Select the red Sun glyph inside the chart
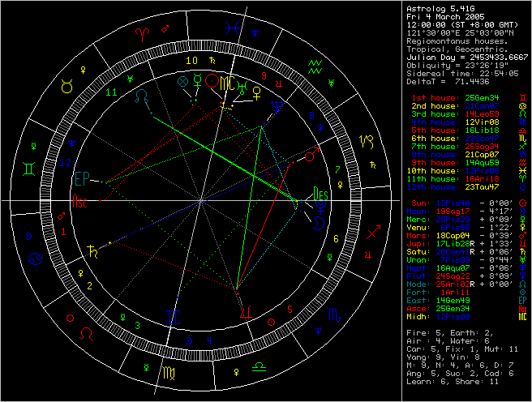This screenshot has width=532, height=402. pyautogui.click(x=212, y=81)
